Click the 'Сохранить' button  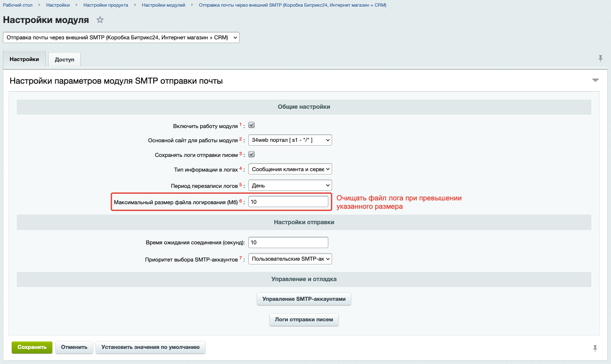tap(32, 347)
